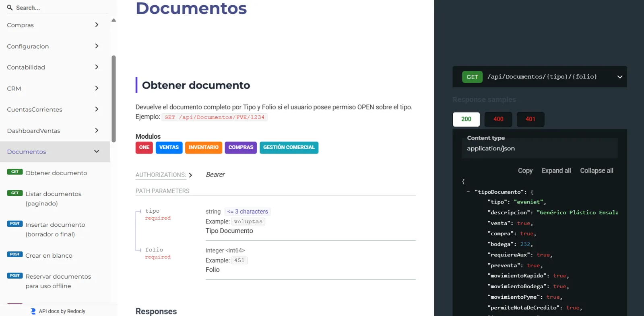Viewport: 644px width, 316px height.
Task: Click the ONE module badge
Action: (144, 148)
